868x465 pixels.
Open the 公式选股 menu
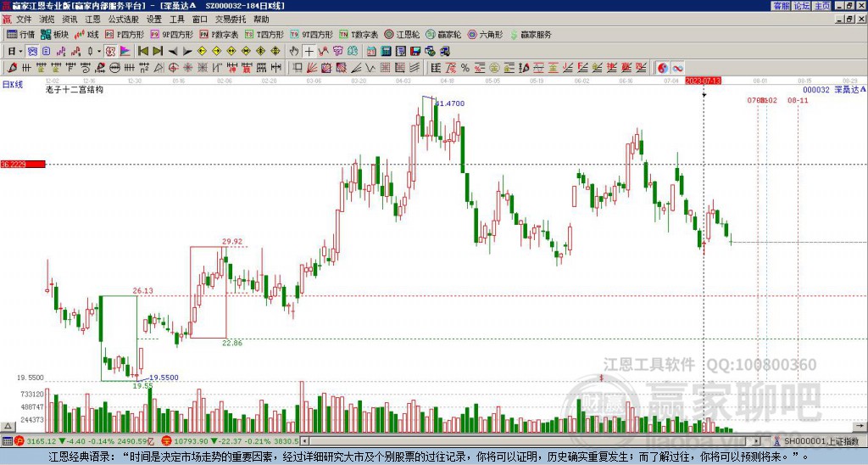tap(123, 20)
